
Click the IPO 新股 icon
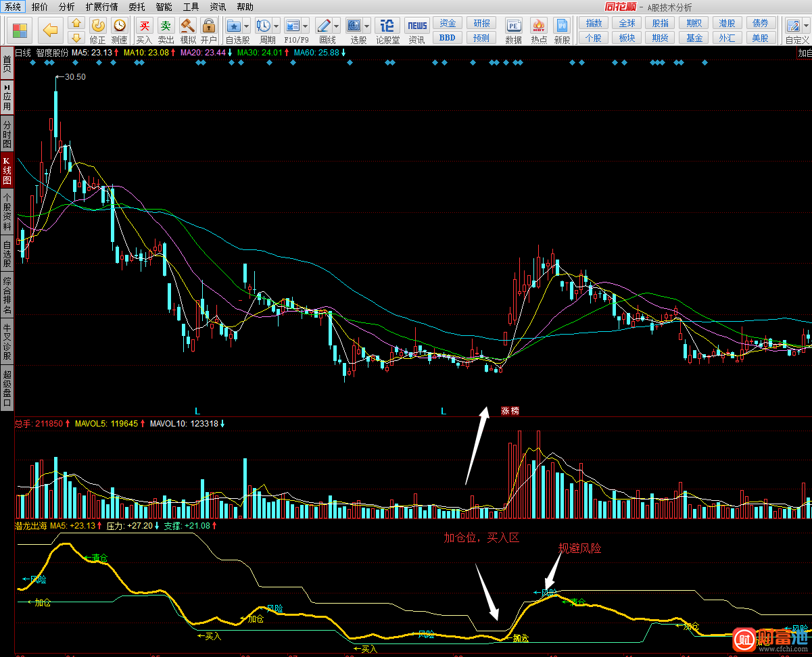pyautogui.click(x=562, y=26)
